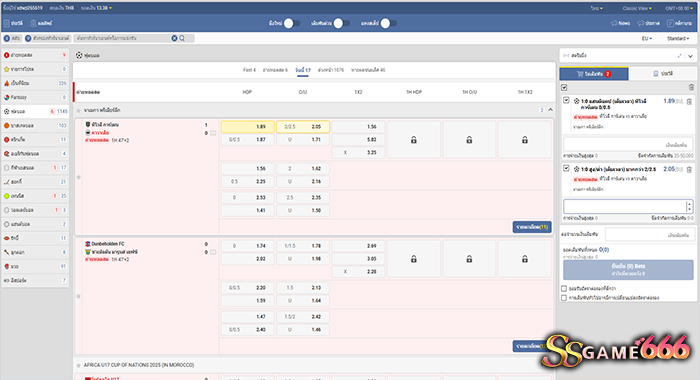Select the today 17 tab
Screen dimensions: 700x380
pos(303,70)
